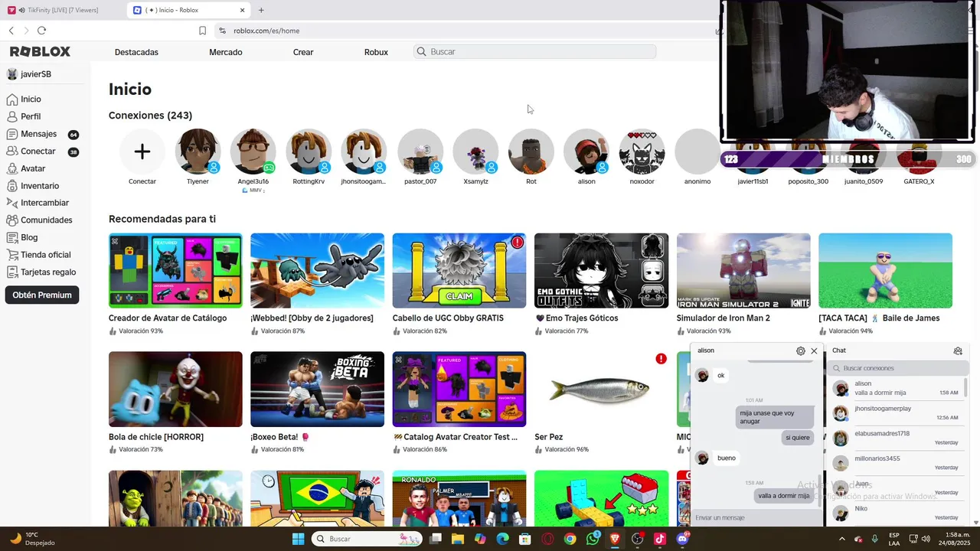Open the Conexiones (243) heading link
The width and height of the screenshot is (980, 551).
click(x=150, y=116)
